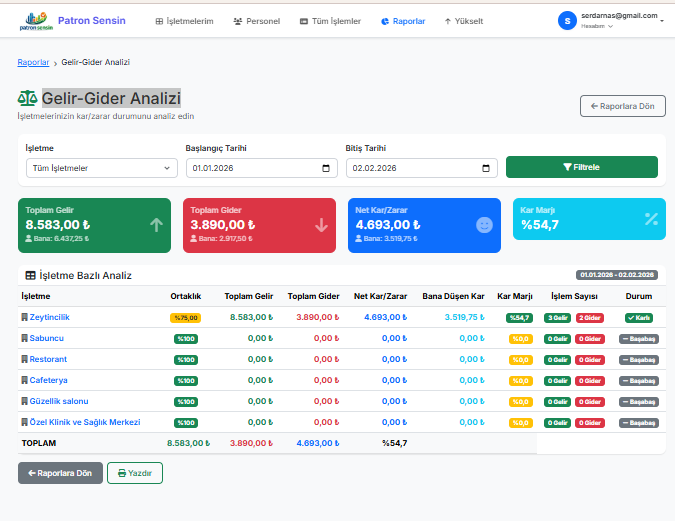Open the Yükselt menu item
This screenshot has width=675, height=521.
pyautogui.click(x=464, y=21)
